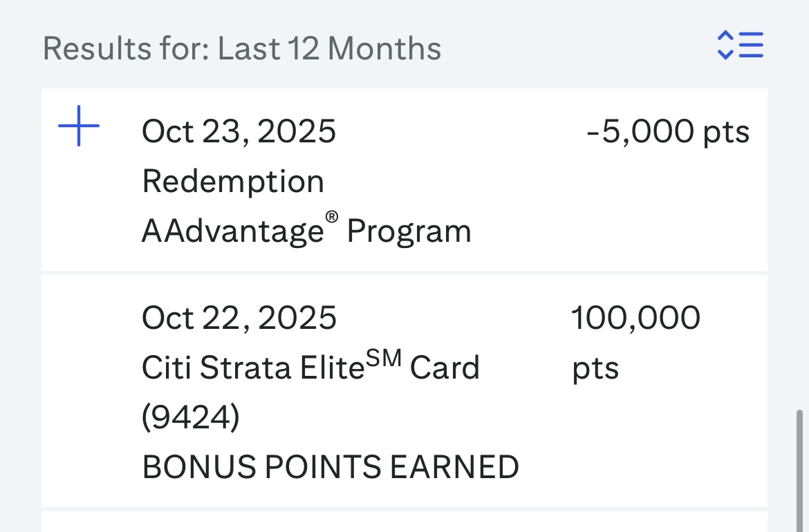Screen dimensions: 809x532
Task: Click the Oct 23, 2025 date
Action: pyautogui.click(x=239, y=131)
